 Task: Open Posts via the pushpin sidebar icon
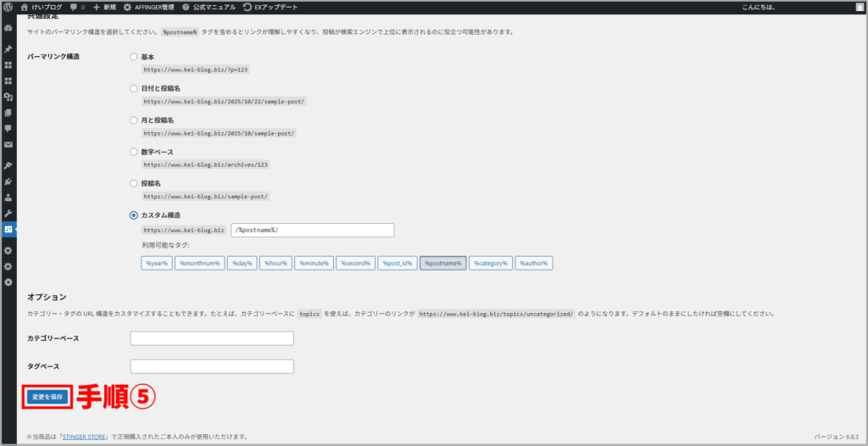(8, 48)
